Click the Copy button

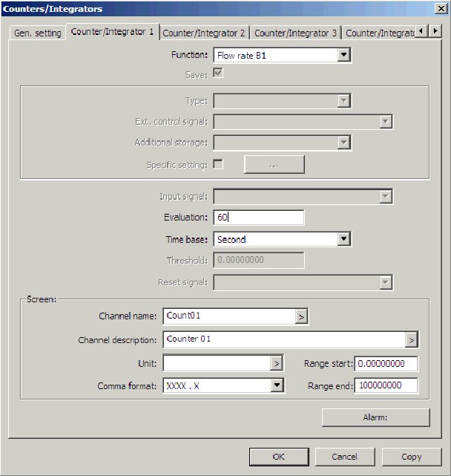tap(411, 457)
